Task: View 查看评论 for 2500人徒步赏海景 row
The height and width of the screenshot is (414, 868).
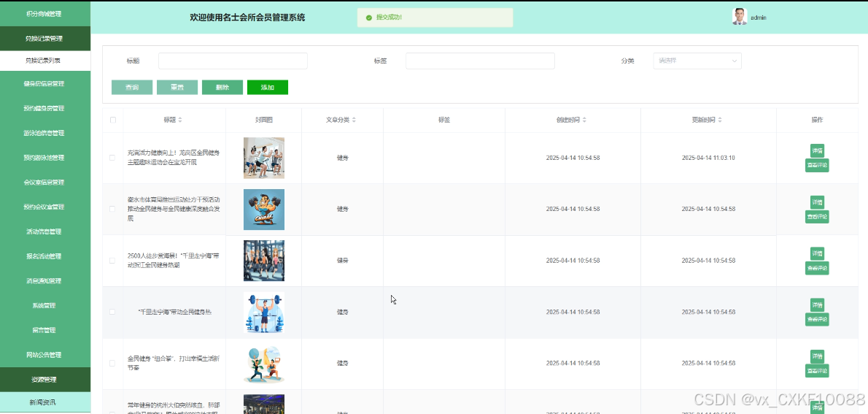Action: pyautogui.click(x=817, y=268)
